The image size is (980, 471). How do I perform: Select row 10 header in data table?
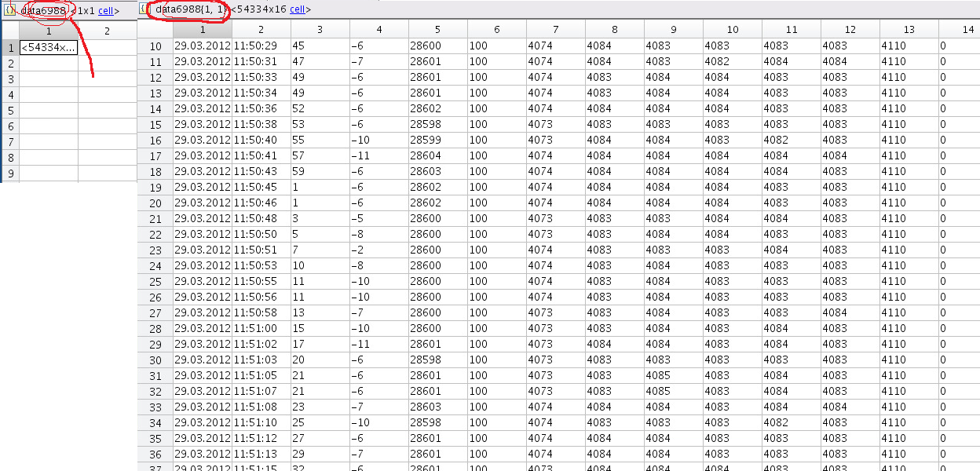point(155,46)
